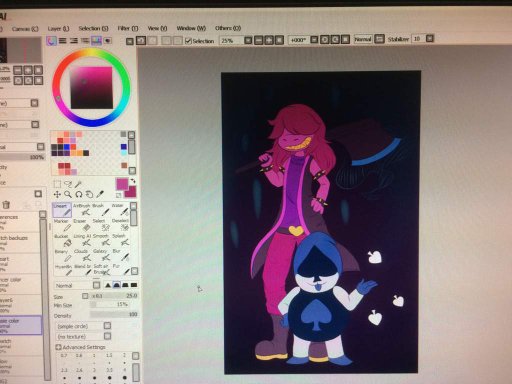Click the foreground pink color swatch
Image resolution: width=512 pixels, height=384 pixels.
[x=122, y=184]
